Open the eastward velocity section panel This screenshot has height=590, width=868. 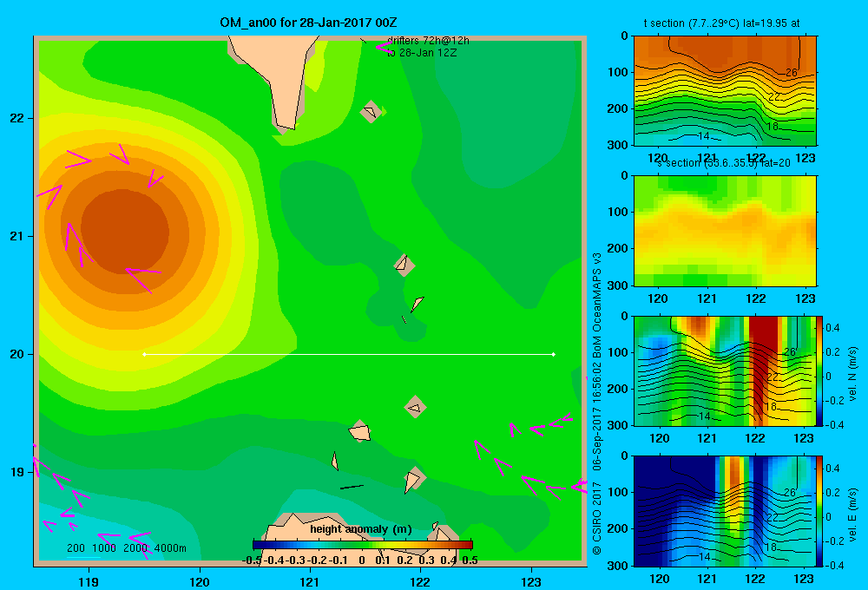(725, 511)
